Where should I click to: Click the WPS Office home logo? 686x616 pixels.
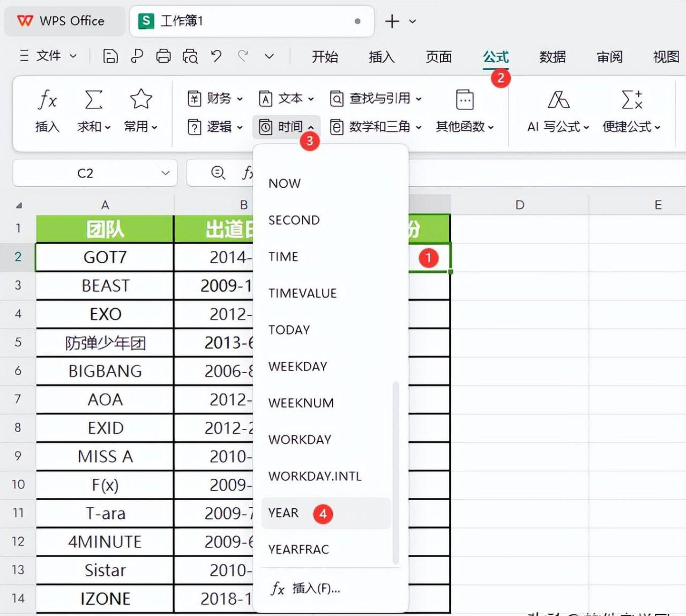point(25,21)
